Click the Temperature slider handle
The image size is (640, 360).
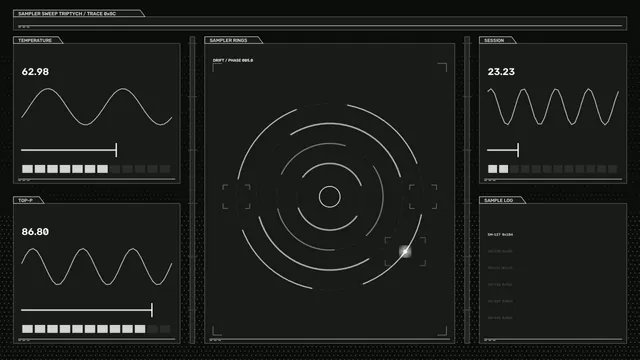click(116, 150)
